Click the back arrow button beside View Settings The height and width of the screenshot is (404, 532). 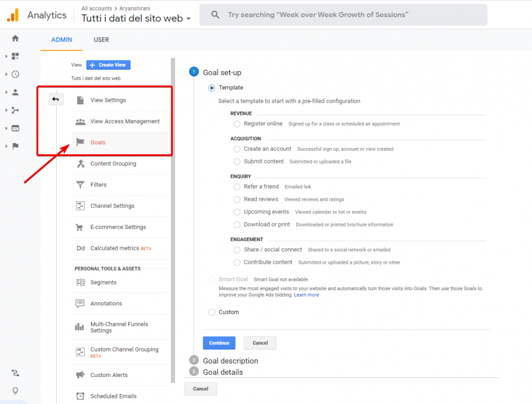pyautogui.click(x=56, y=99)
